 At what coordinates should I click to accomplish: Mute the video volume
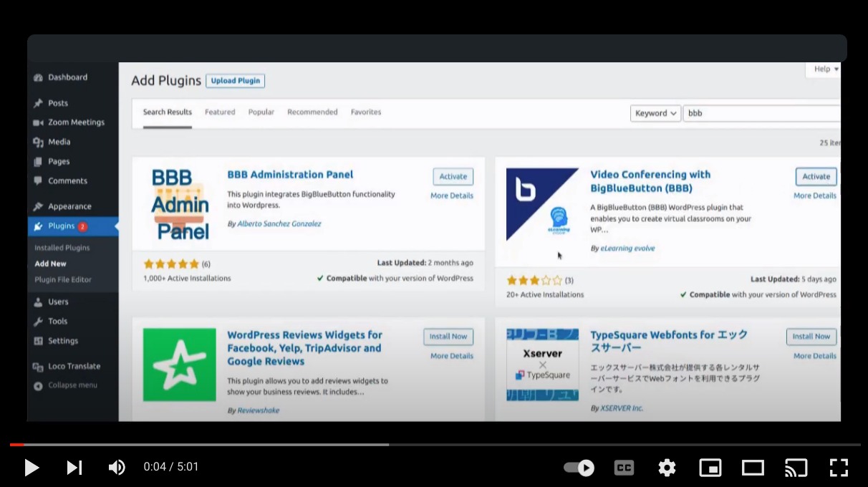(117, 468)
